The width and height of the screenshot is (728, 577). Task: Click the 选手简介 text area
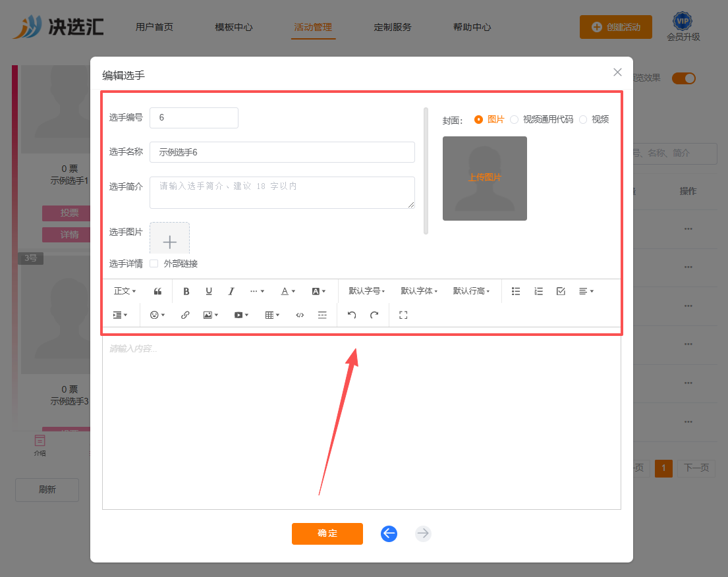[x=282, y=192]
